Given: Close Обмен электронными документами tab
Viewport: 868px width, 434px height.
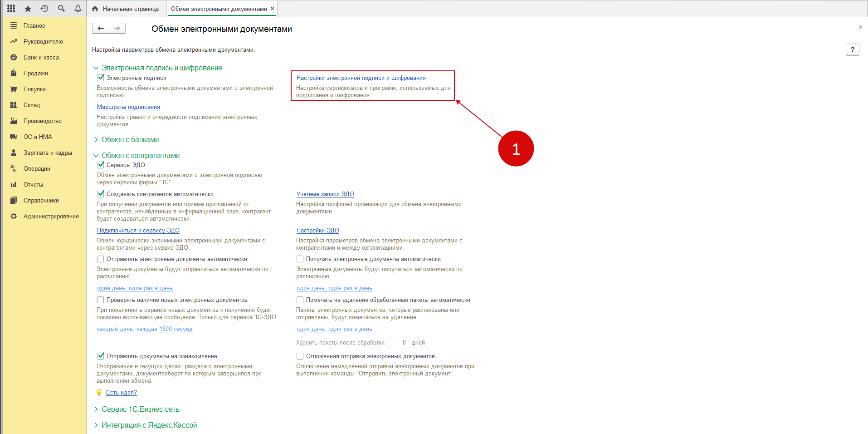Looking at the screenshot, I should 272,9.
